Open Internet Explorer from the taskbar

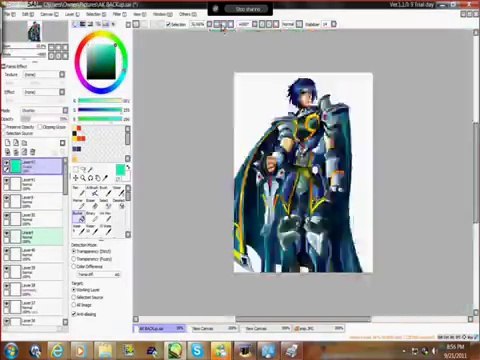[x=57, y=351]
